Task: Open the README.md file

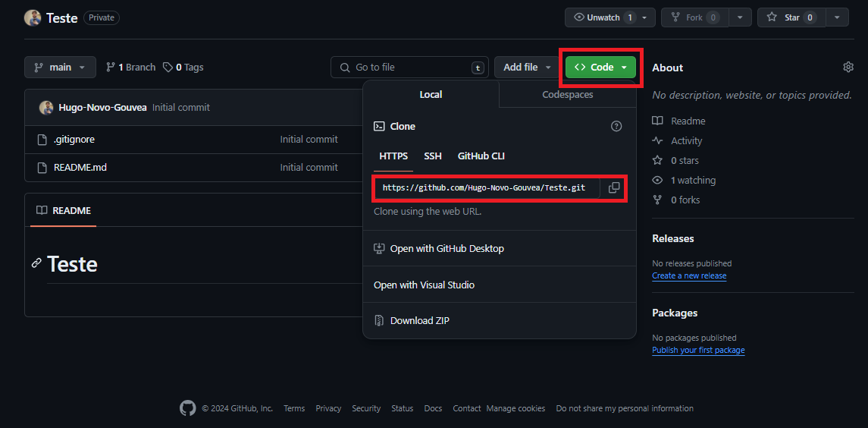Action: pos(80,167)
